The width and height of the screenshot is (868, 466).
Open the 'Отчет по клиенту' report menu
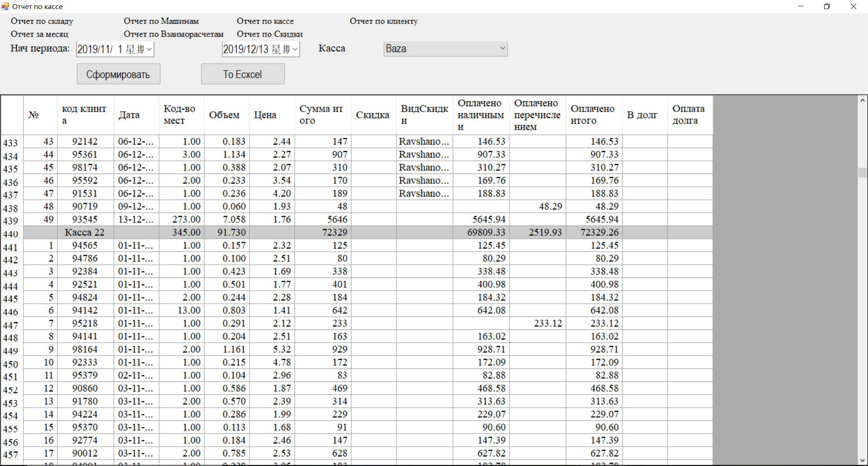383,21
